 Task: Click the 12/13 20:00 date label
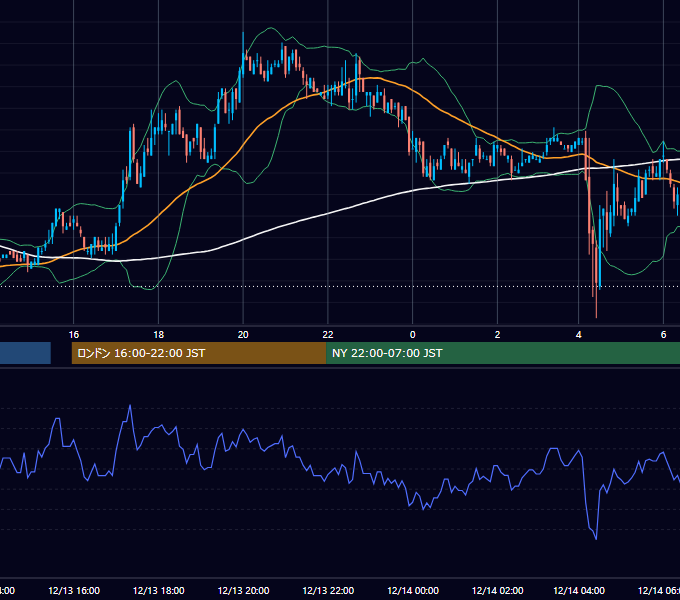pyautogui.click(x=243, y=590)
